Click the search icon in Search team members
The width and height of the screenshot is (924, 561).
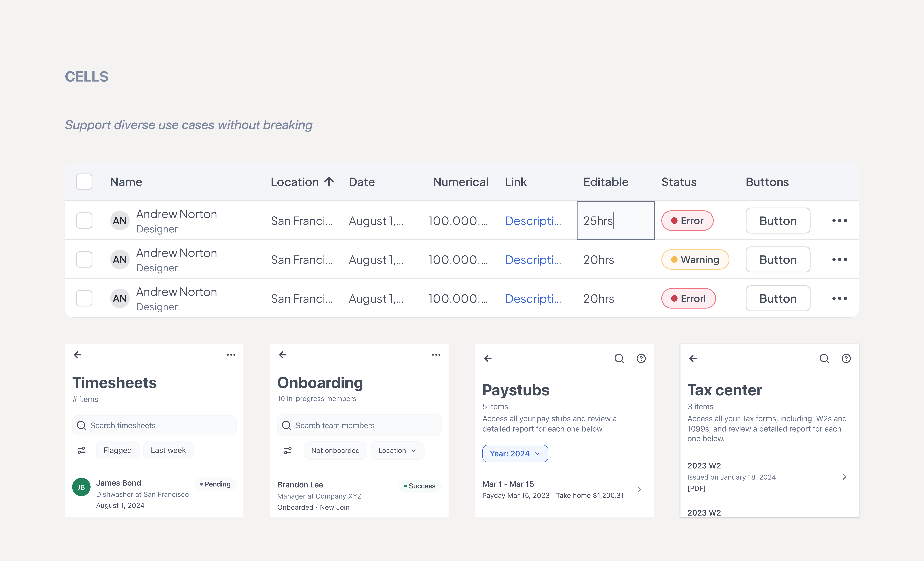[286, 425]
